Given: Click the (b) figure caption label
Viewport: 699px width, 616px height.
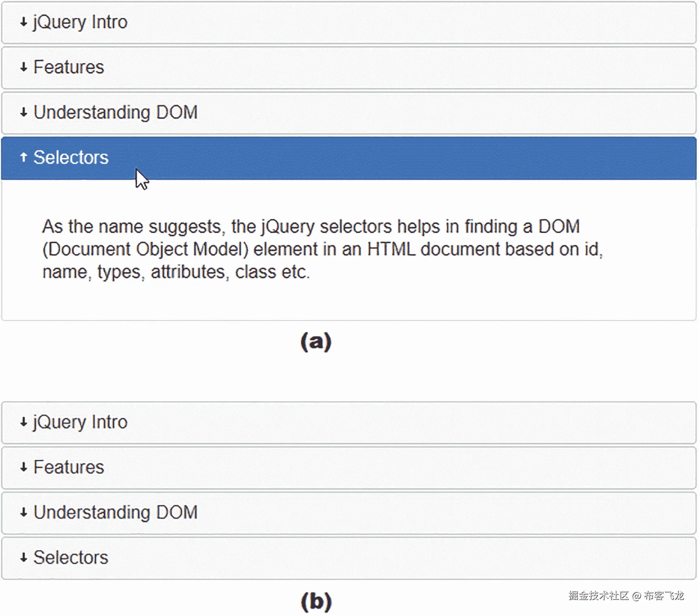Looking at the screenshot, I should (316, 601).
